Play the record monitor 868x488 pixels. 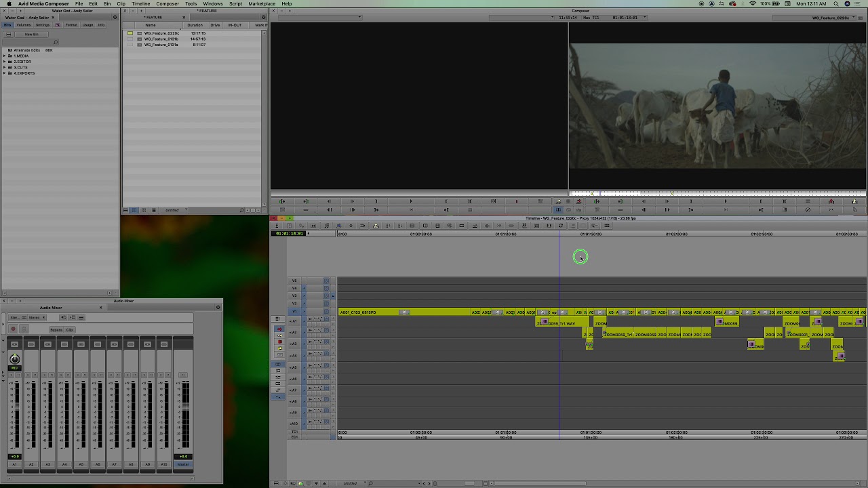click(726, 201)
